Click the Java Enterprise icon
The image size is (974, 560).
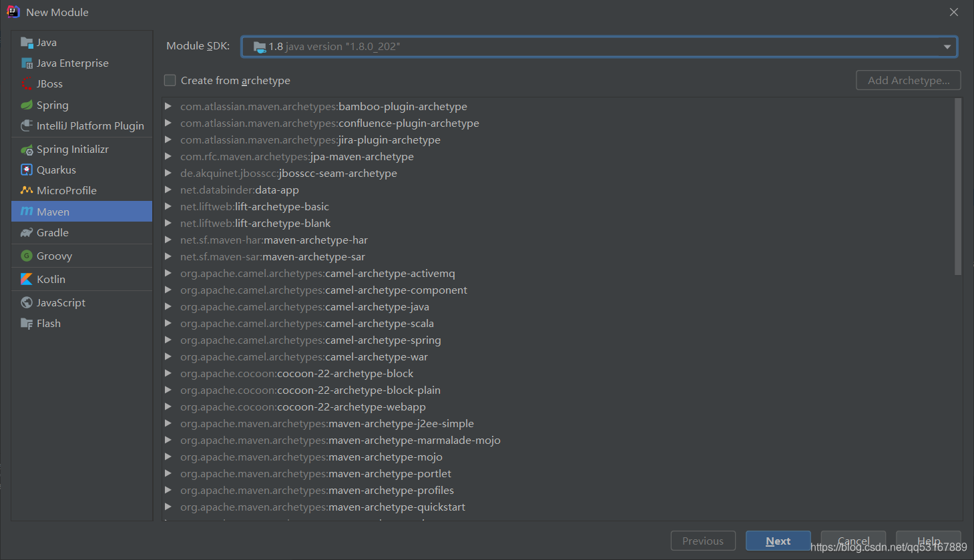[x=27, y=63]
